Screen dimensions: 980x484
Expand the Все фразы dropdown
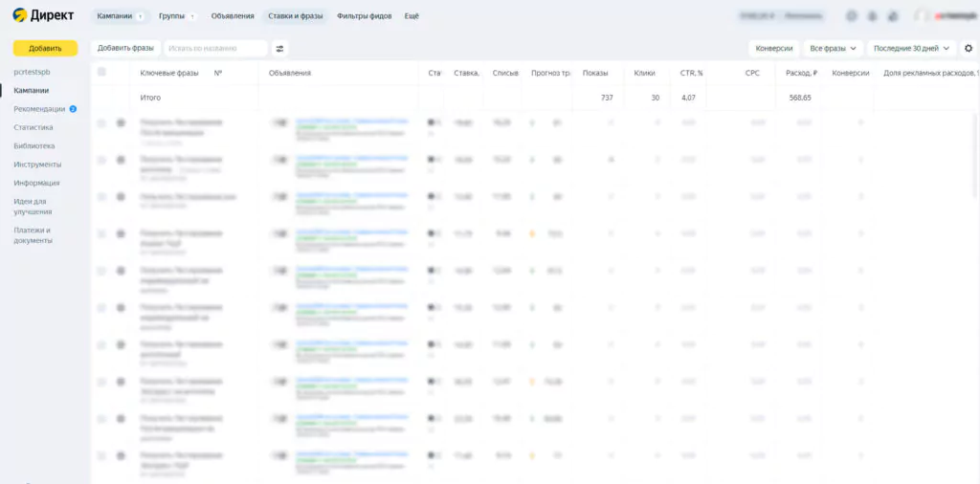[833, 48]
